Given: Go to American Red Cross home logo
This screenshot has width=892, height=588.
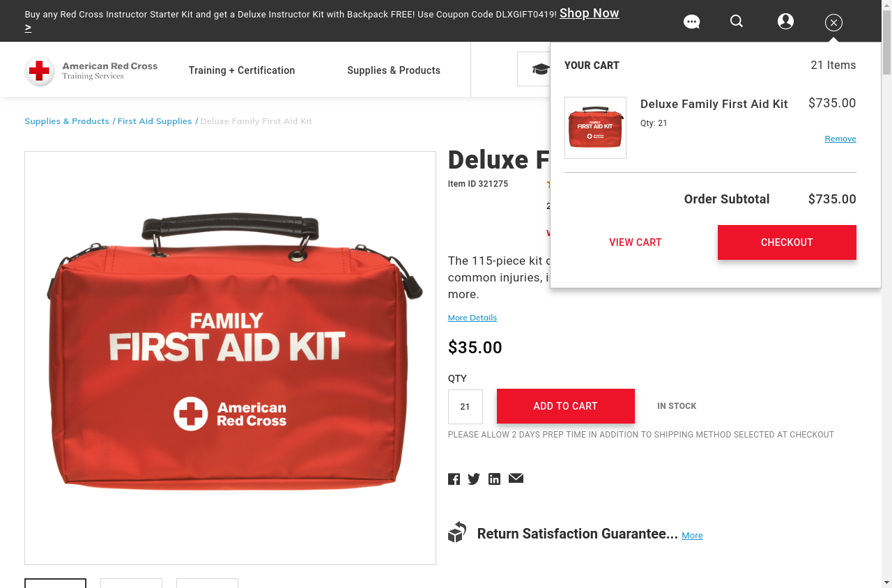Looking at the screenshot, I should tap(91, 70).
